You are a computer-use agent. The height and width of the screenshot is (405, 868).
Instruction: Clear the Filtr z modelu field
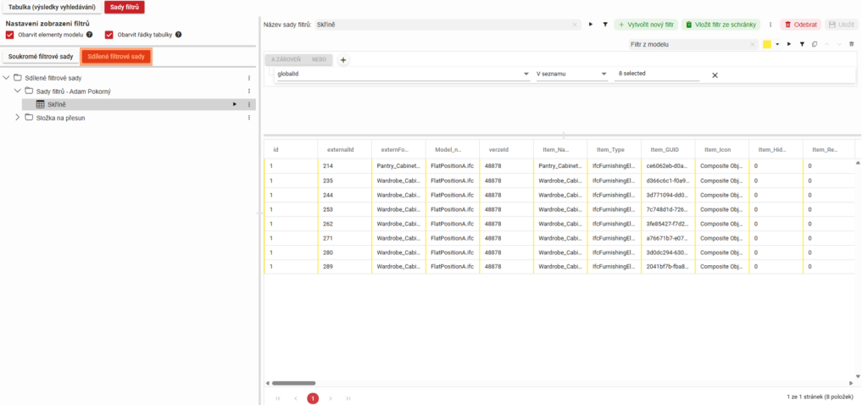(752, 44)
